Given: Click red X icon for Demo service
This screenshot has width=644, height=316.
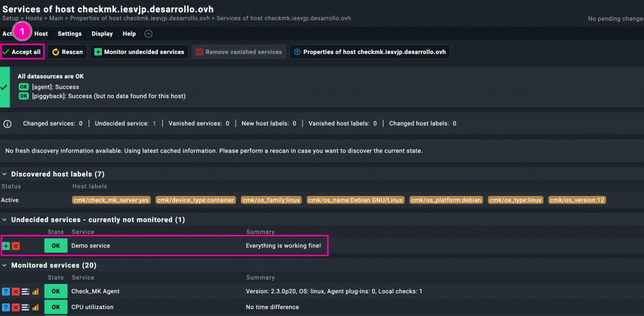Looking at the screenshot, I should (x=16, y=246).
